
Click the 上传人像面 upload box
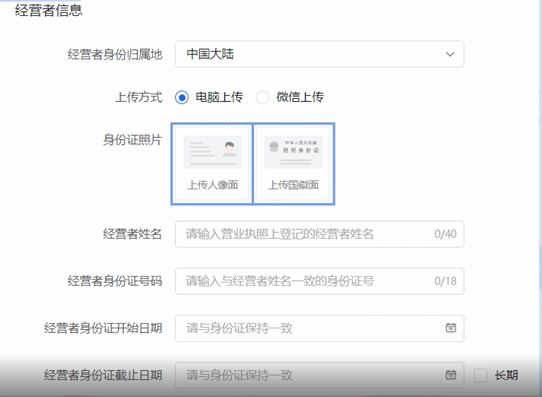click(212, 164)
